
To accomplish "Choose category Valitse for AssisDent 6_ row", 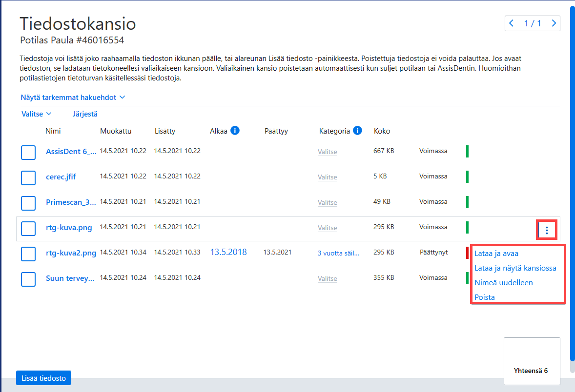I will coord(328,152).
